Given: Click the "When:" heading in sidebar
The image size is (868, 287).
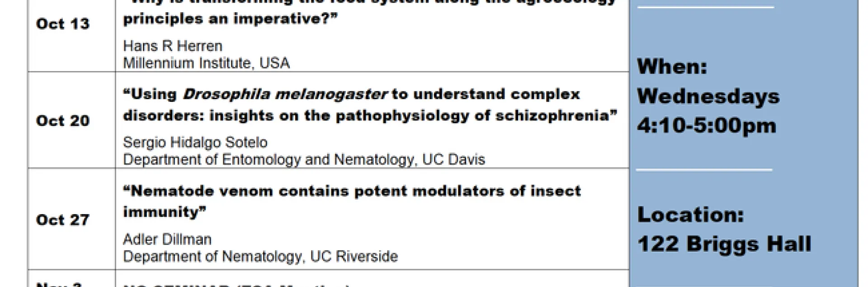Looking at the screenshot, I should (x=672, y=67).
